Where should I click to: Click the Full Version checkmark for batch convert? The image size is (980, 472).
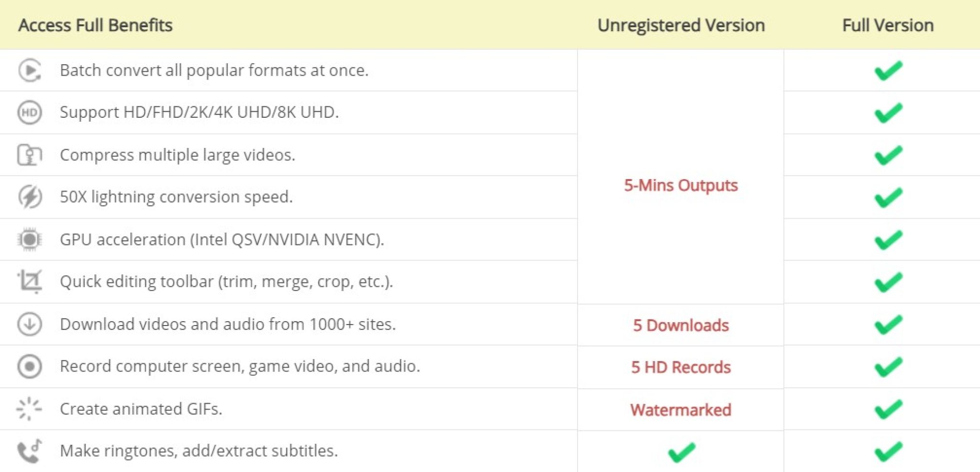click(x=888, y=71)
